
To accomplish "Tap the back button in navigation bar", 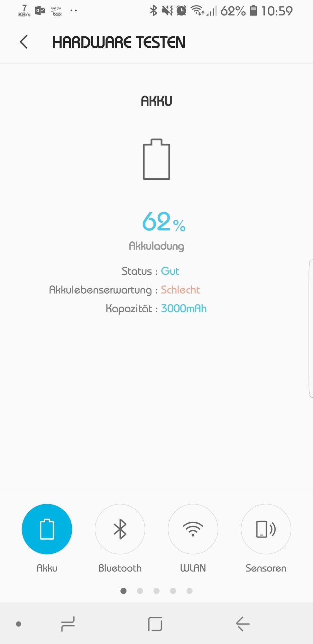I will [x=243, y=624].
